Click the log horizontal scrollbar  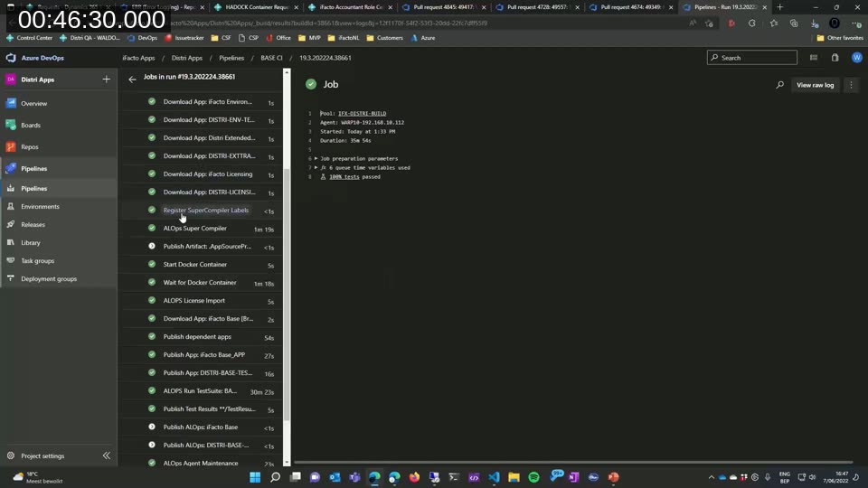pyautogui.click(x=573, y=462)
